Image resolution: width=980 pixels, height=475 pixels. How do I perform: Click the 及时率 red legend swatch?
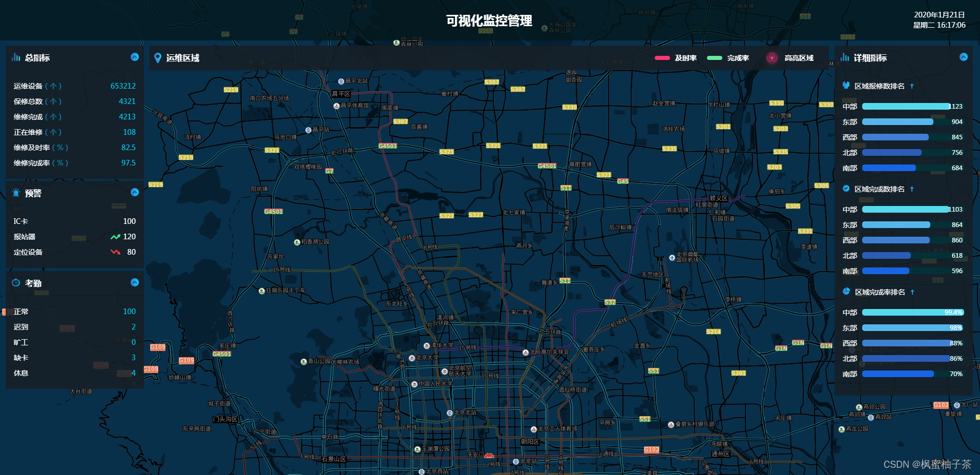pos(662,58)
